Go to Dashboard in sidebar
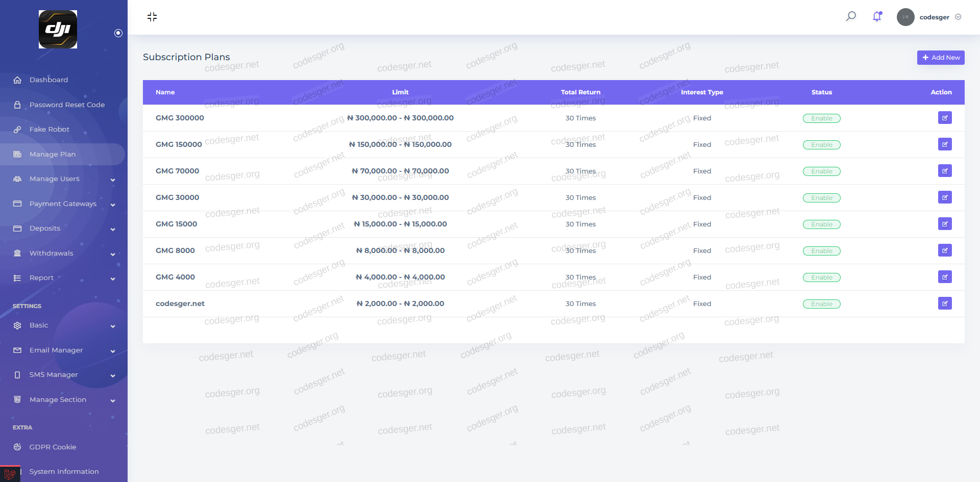This screenshot has height=482, width=980. click(x=48, y=80)
